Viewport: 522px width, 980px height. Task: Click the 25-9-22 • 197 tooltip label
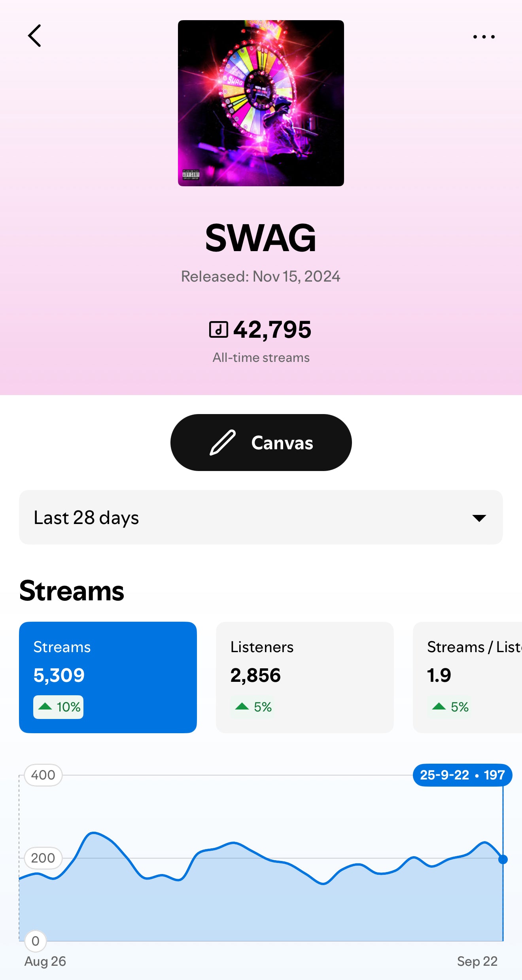click(462, 775)
